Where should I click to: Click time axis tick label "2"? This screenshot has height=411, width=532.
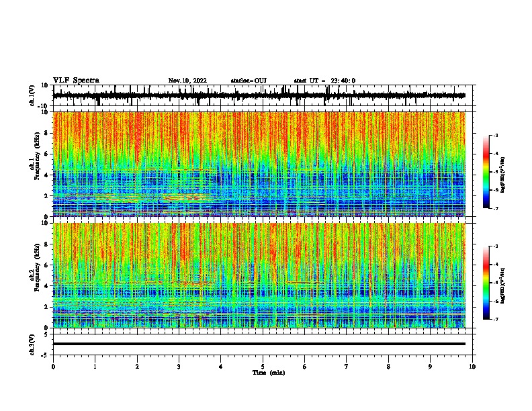coord(137,367)
